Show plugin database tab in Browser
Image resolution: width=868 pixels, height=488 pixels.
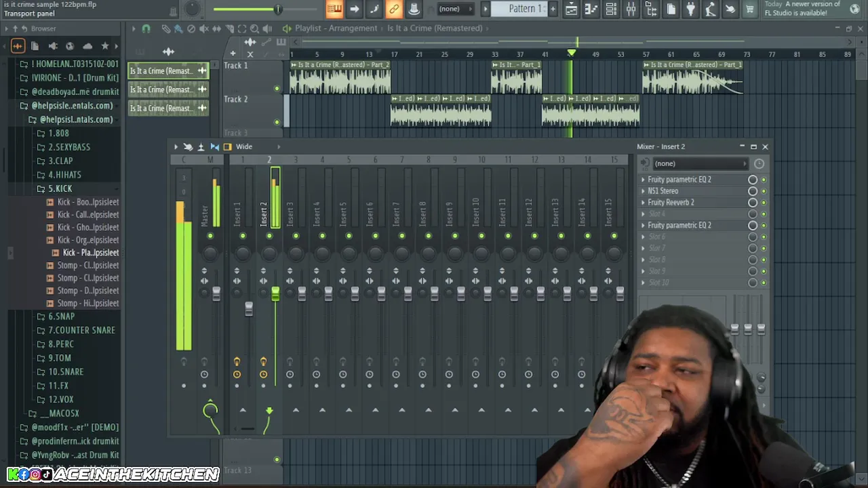click(52, 46)
